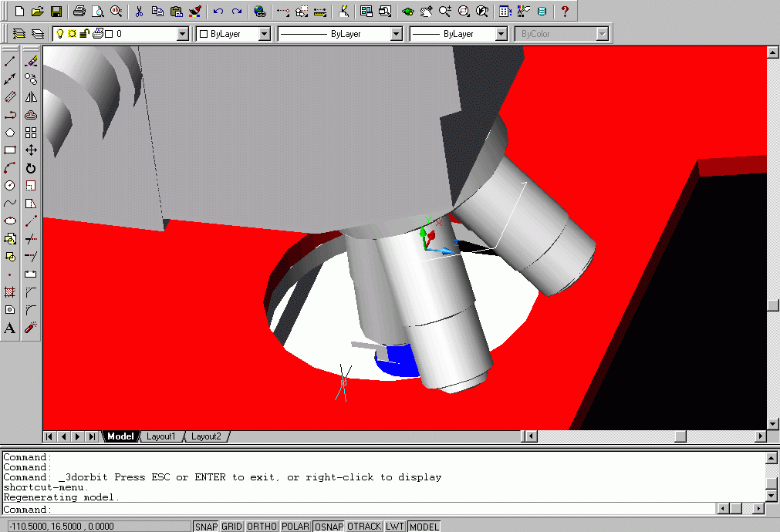The height and width of the screenshot is (532, 780).
Task: Click the Save icon in toolbar
Action: coord(56,12)
